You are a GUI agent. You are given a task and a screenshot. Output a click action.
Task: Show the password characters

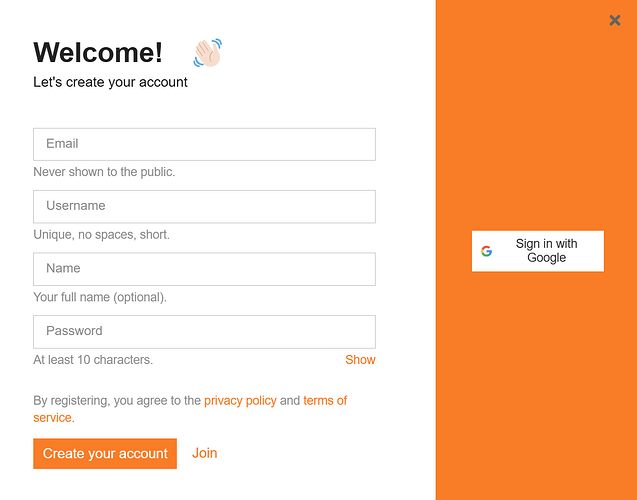360,360
